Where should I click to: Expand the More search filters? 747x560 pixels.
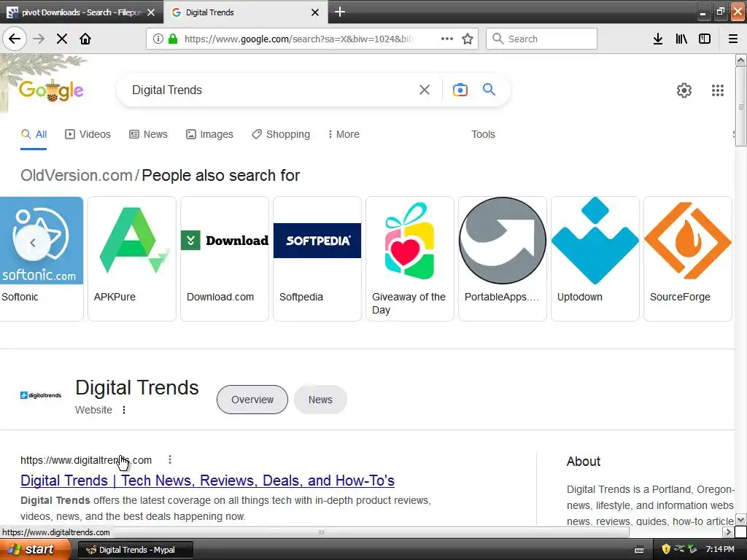click(x=344, y=134)
